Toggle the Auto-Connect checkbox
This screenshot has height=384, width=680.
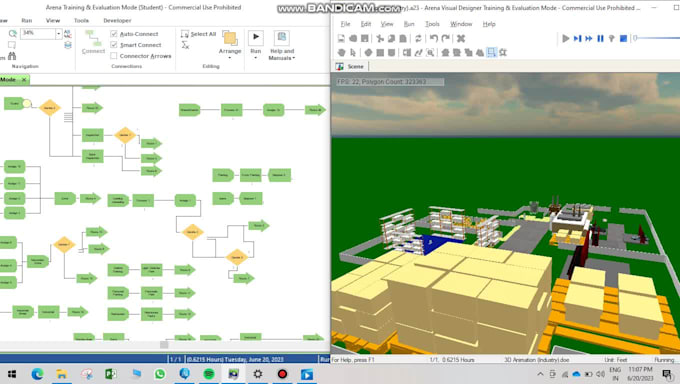click(114, 34)
